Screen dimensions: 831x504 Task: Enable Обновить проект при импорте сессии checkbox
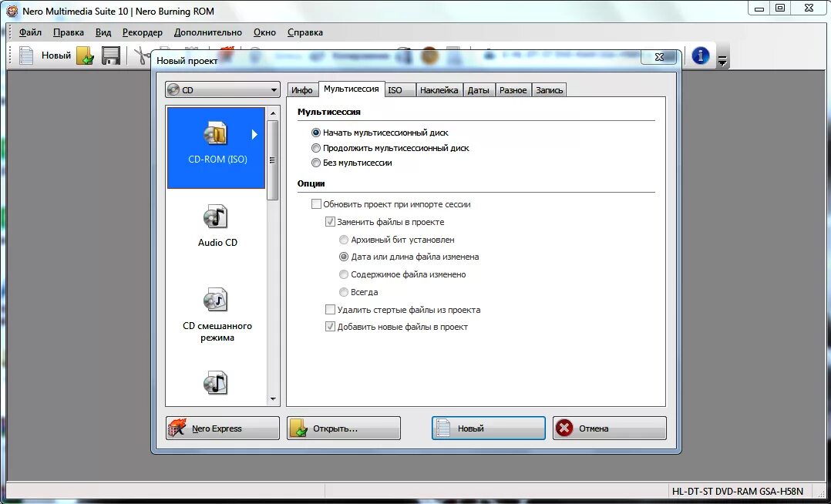pyautogui.click(x=316, y=204)
